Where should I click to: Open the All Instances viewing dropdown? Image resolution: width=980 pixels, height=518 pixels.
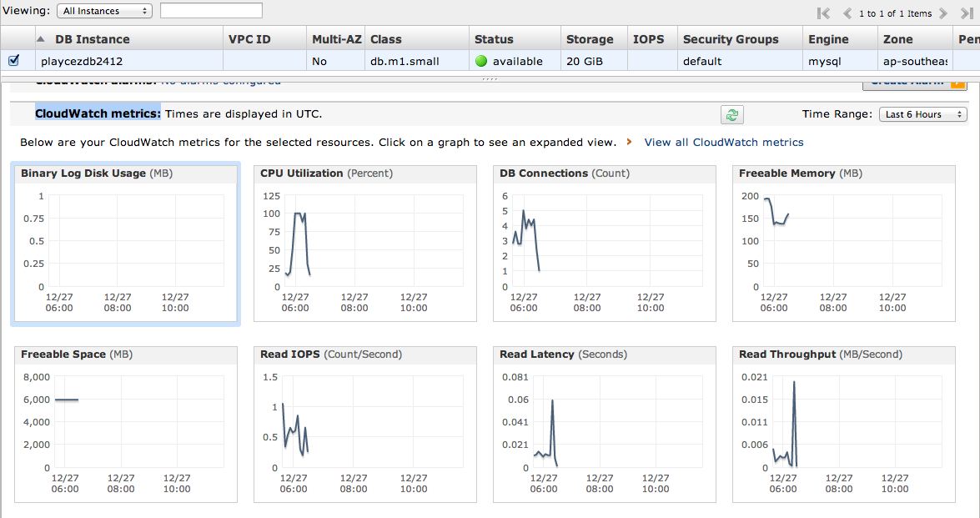click(x=103, y=11)
